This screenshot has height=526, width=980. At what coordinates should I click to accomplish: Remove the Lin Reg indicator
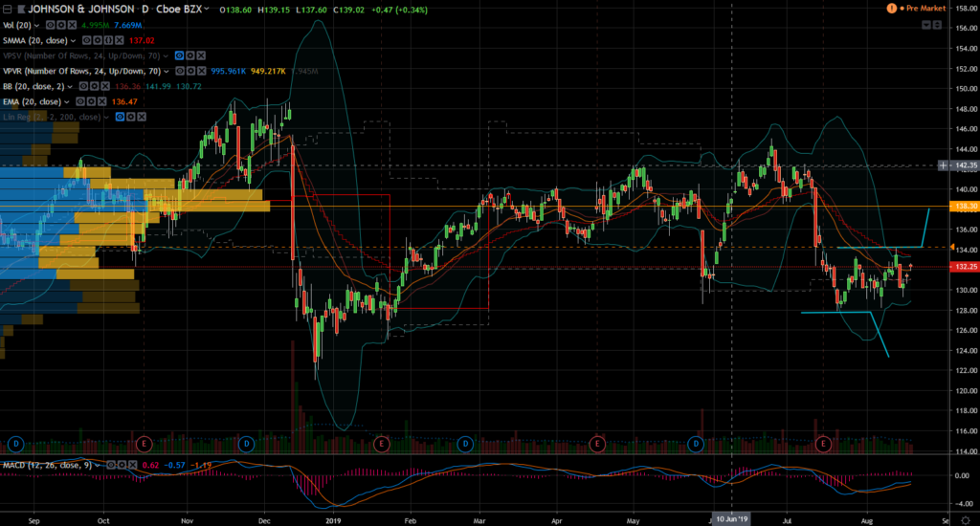click(142, 117)
